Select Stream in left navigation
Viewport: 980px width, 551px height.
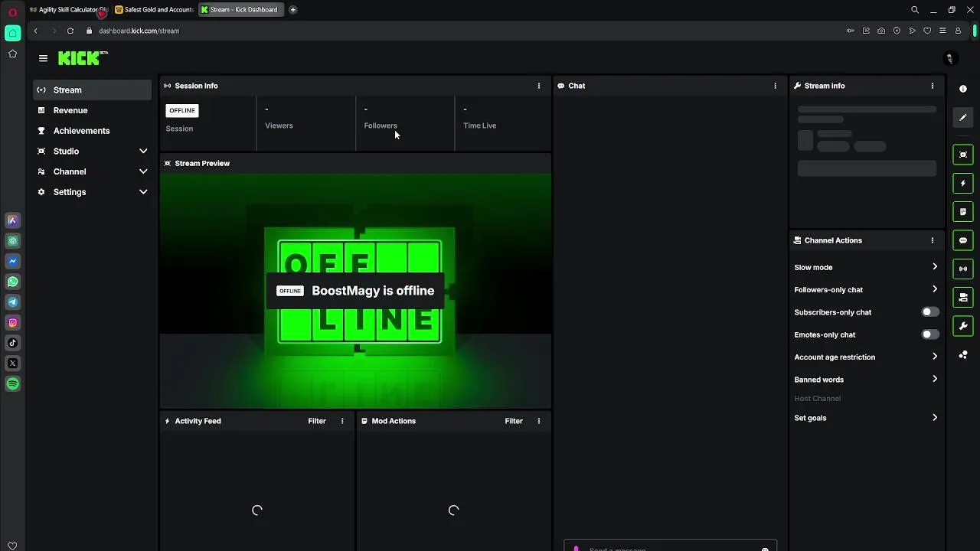pyautogui.click(x=93, y=90)
